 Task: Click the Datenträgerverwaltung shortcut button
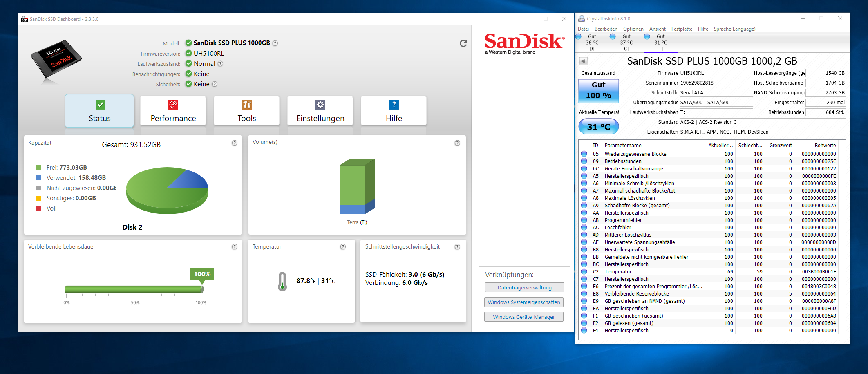coord(524,287)
